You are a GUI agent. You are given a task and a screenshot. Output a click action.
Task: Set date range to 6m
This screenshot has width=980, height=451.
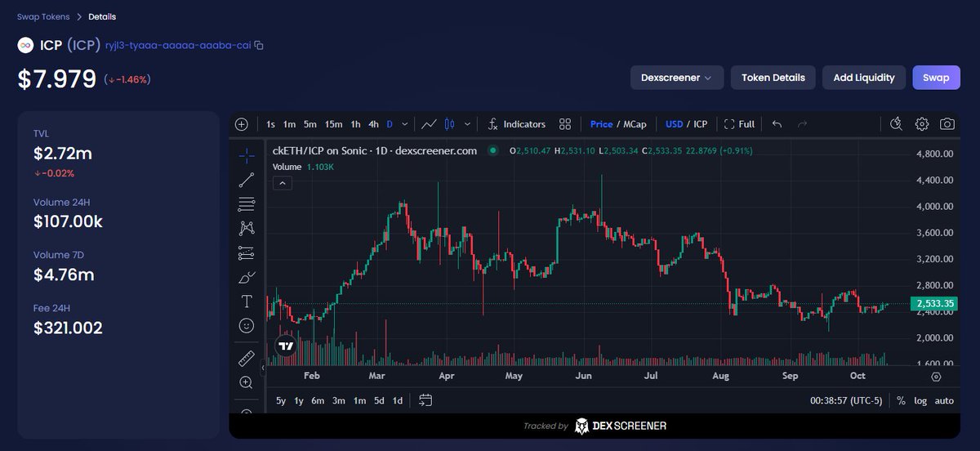click(318, 400)
